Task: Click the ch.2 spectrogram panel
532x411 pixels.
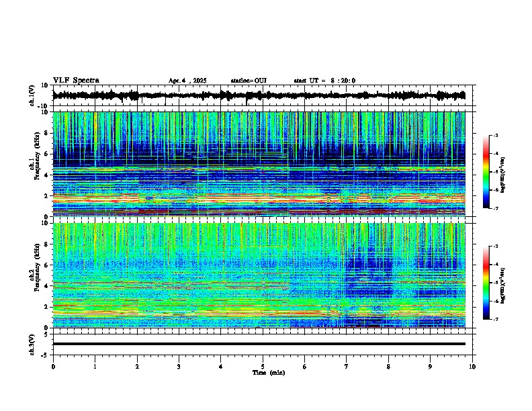Action: pyautogui.click(x=259, y=275)
